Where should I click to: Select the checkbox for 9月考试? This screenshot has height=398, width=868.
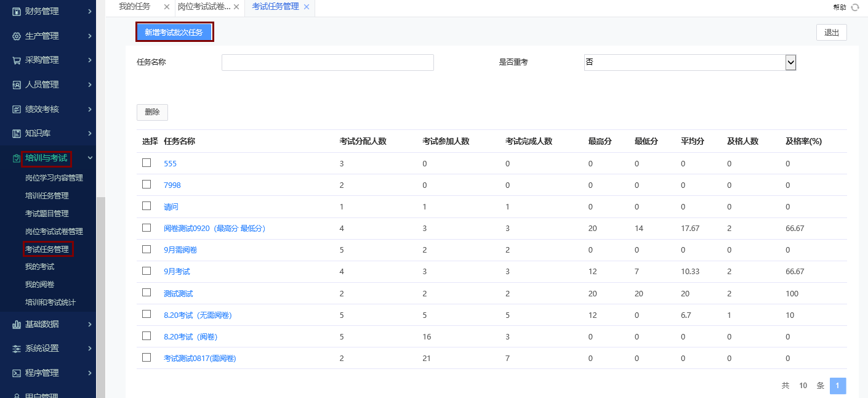point(146,271)
